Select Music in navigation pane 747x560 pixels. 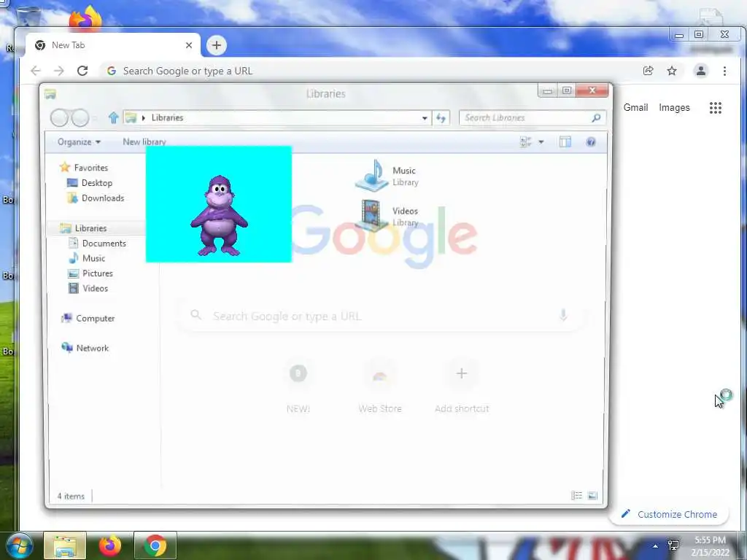coord(87,258)
